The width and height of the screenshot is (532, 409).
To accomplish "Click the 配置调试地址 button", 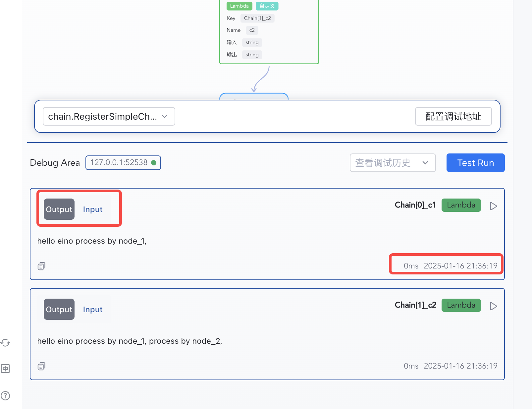I will pos(453,117).
